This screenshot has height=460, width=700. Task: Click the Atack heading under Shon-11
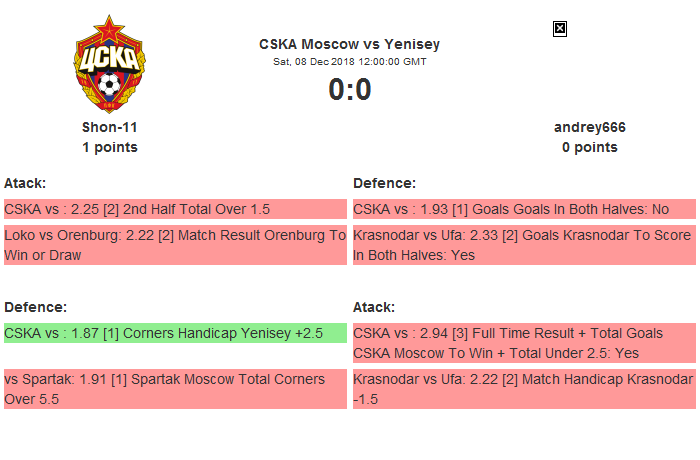[x=25, y=183]
